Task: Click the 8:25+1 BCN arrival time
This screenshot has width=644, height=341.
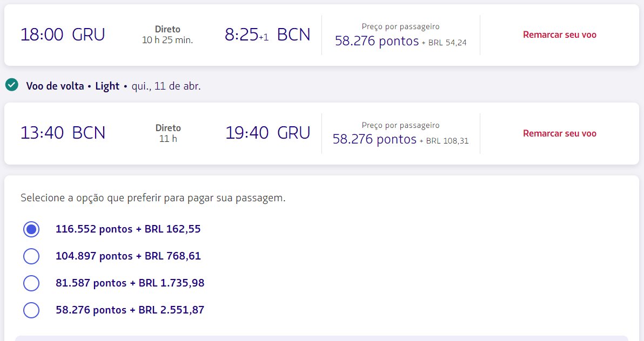Action: [x=267, y=35]
